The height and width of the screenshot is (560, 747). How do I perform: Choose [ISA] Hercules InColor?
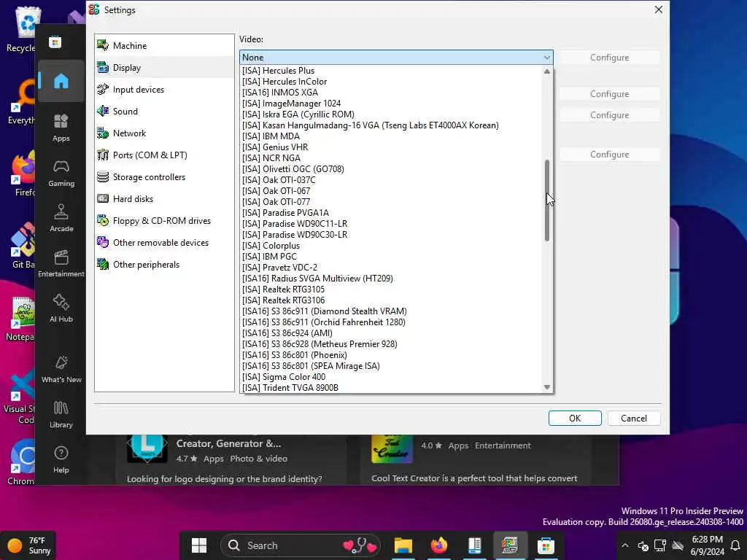[x=391, y=82]
